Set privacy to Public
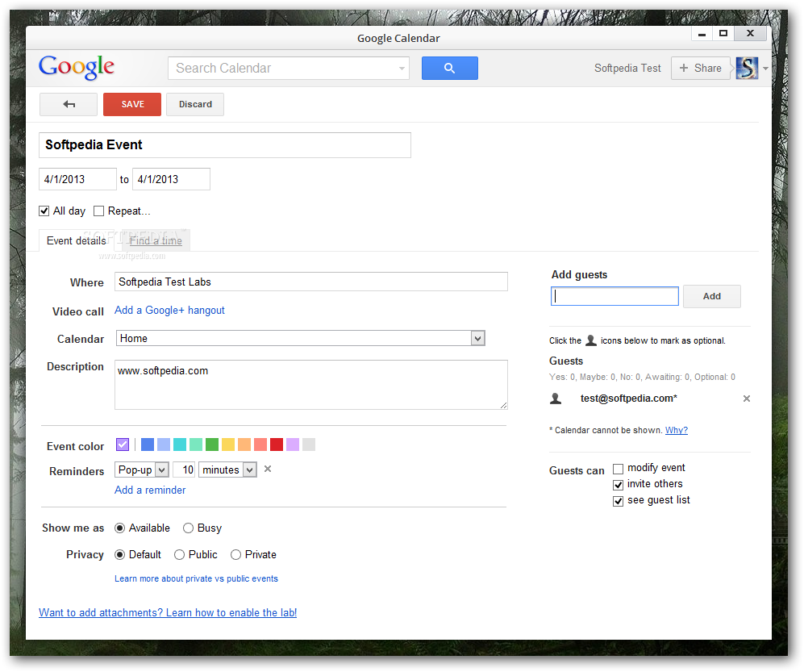The width and height of the screenshot is (804, 672). pyautogui.click(x=180, y=554)
